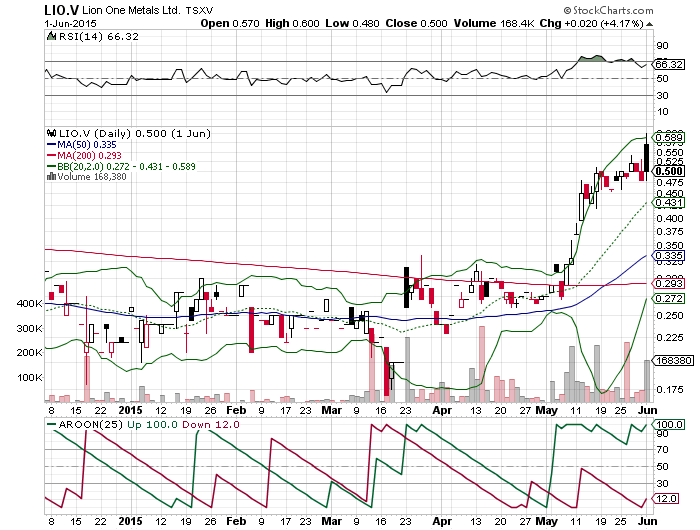Viewport: 700px width, 530px height.
Task: Click the blue 0.335 price tag
Action: [669, 256]
